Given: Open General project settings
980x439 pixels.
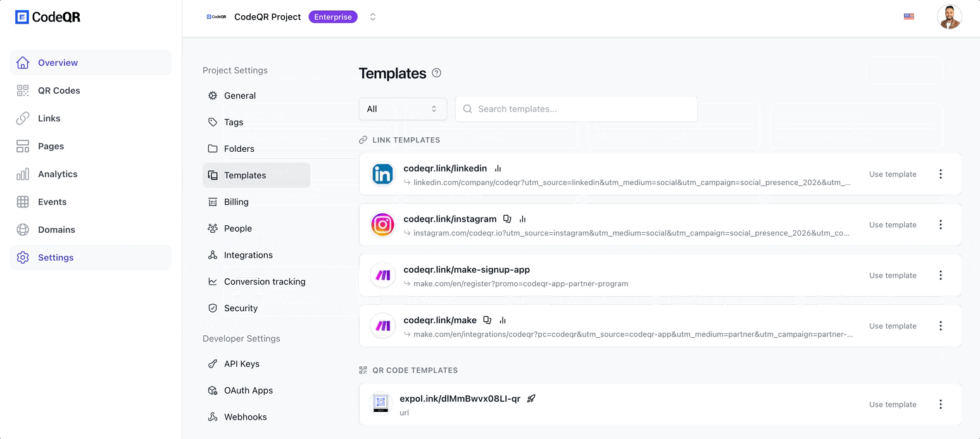Looking at the screenshot, I should point(256,96).
